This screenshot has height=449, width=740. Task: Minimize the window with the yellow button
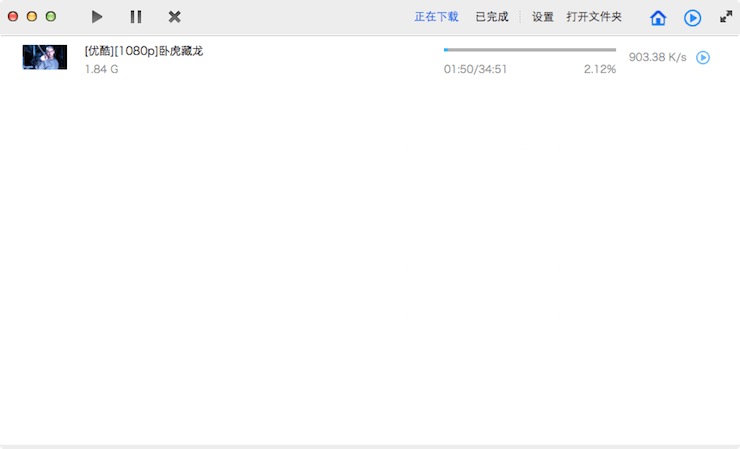[x=32, y=17]
